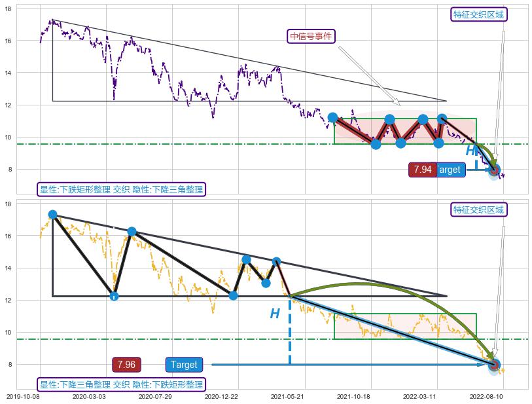Click the red target dot ending bottom chart
This screenshot has height=404, width=532.
[494, 365]
